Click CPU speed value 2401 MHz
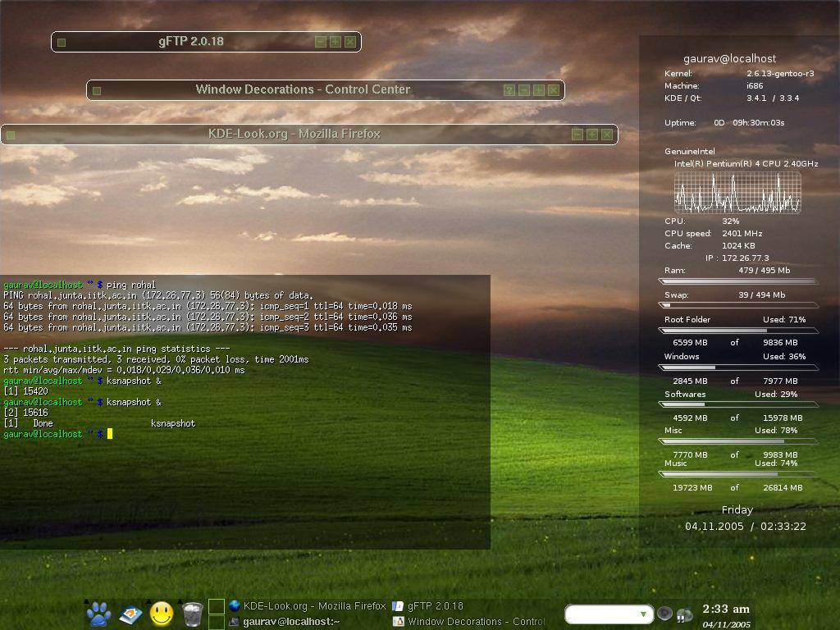This screenshot has height=630, width=840. click(x=742, y=234)
